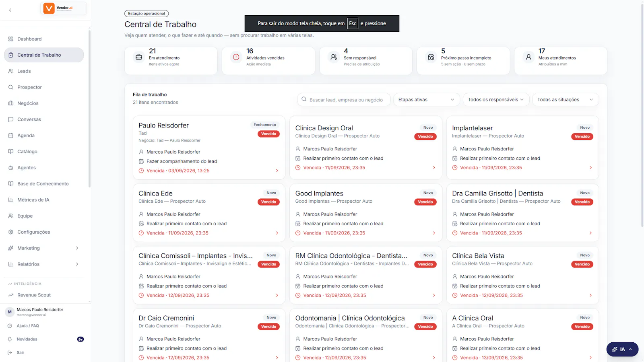Image resolution: width=644 pixels, height=362 pixels.
Task: Open Implantelaser card arrow
Action: [x=590, y=168]
